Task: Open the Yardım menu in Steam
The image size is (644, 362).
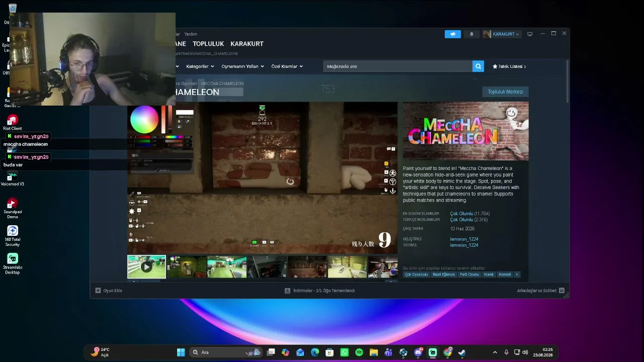Action: (x=191, y=34)
